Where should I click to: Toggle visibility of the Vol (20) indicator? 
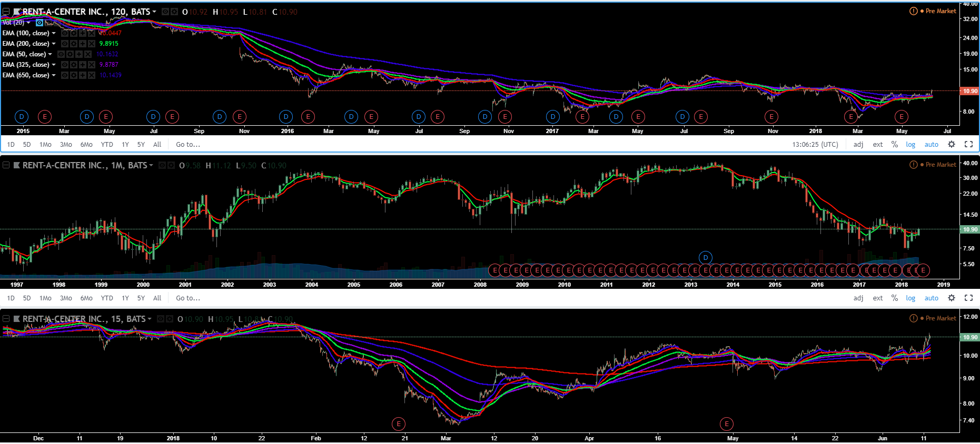pos(39,23)
